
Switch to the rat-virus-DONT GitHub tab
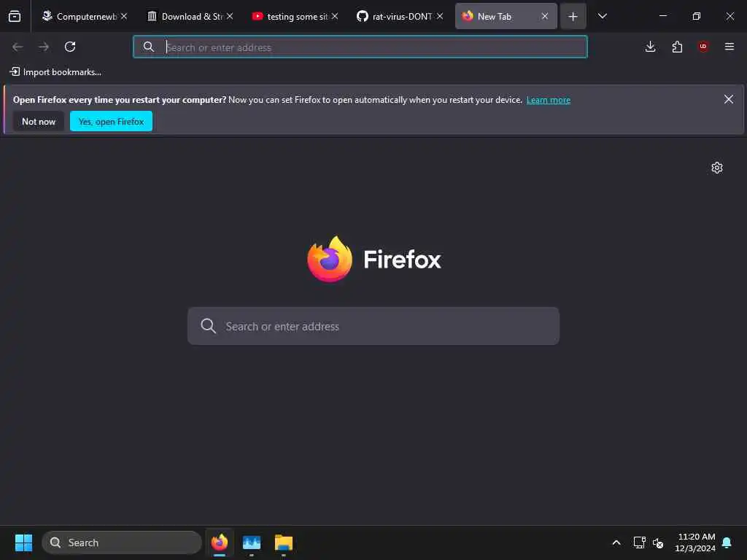tap(401, 16)
